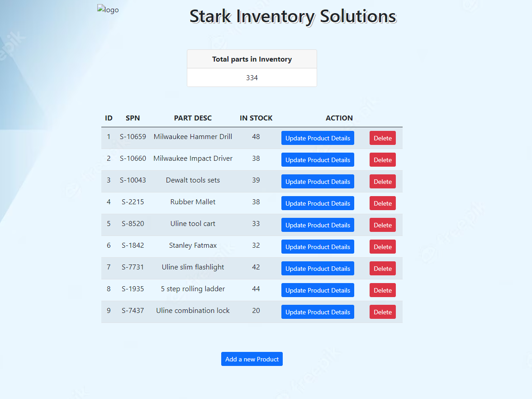Update details for Uline combination lock
Image resolution: width=532 pixels, height=399 pixels.
pyautogui.click(x=318, y=312)
